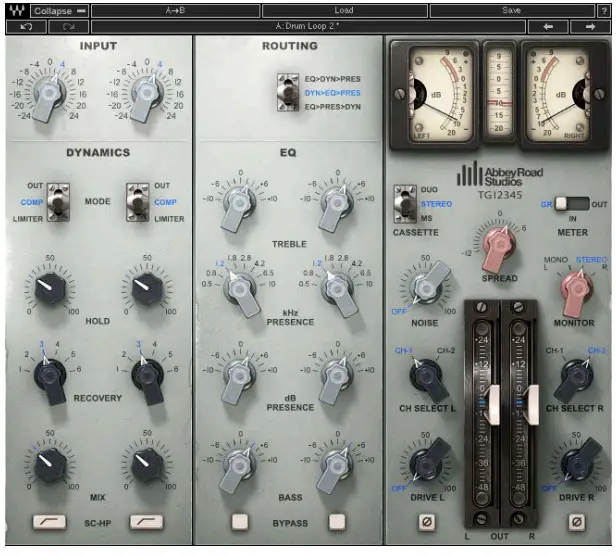Load previous preset with left arrow
The height and width of the screenshot is (555, 616).
click(x=548, y=27)
